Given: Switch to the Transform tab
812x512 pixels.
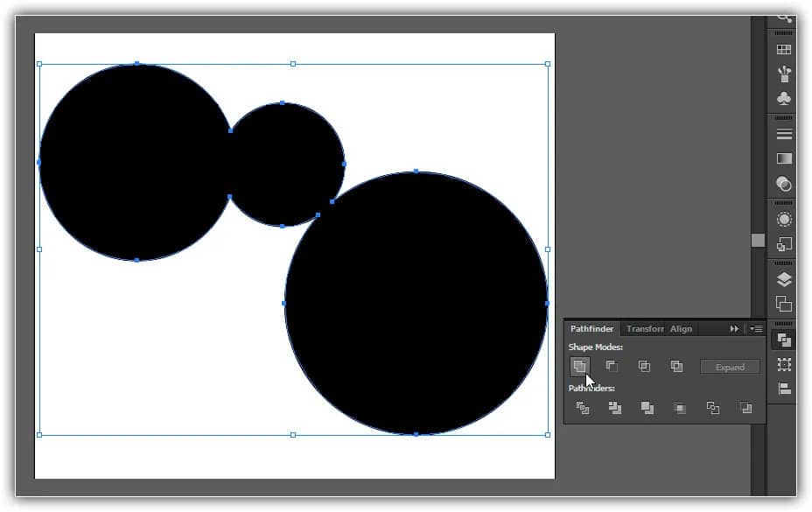Looking at the screenshot, I should click(644, 328).
